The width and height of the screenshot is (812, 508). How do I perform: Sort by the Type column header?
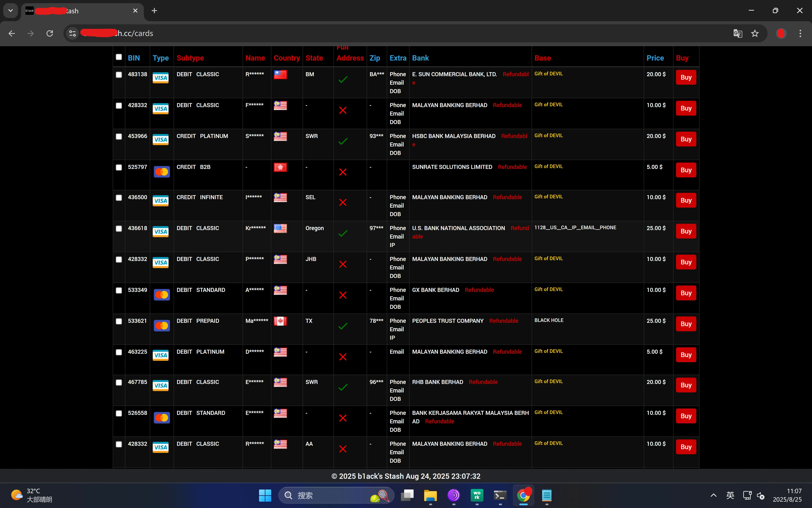[x=161, y=58]
